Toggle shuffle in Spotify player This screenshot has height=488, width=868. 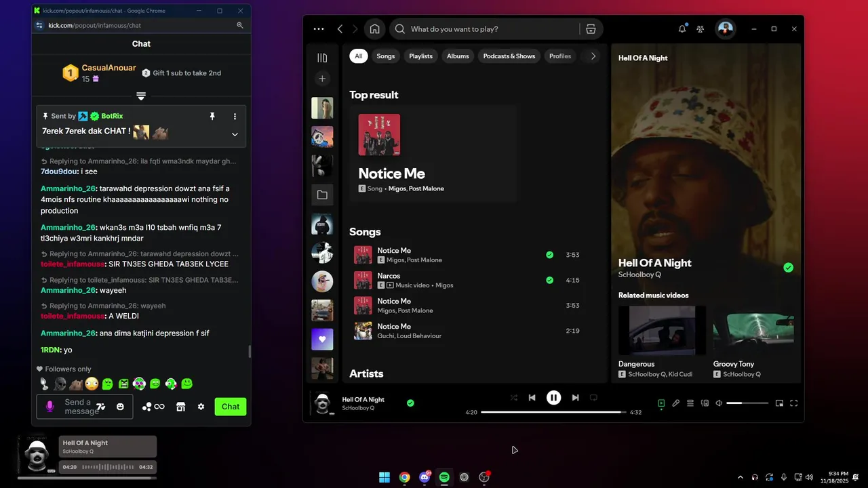[514, 398]
